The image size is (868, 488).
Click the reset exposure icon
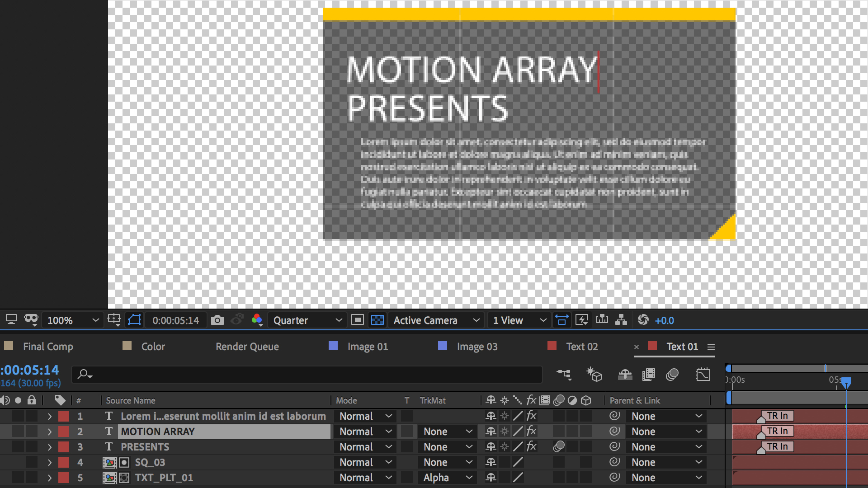[643, 320]
